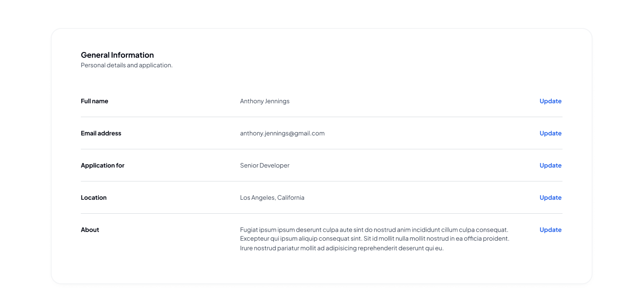
Task: Select the Full name label
Action: point(94,101)
